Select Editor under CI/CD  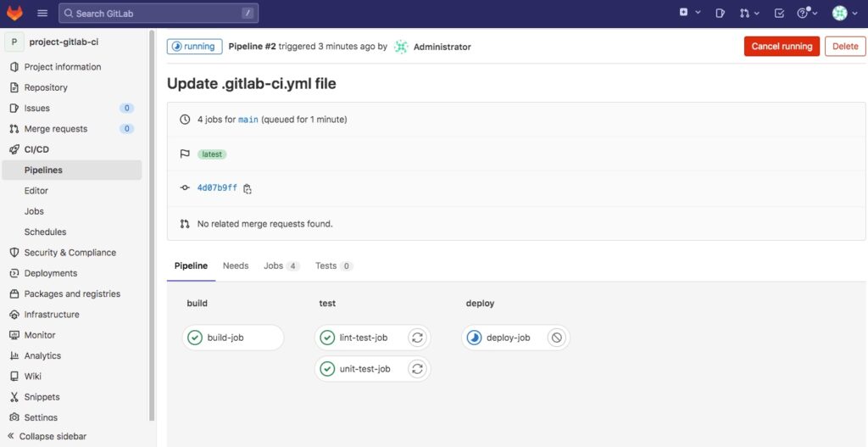pos(36,191)
